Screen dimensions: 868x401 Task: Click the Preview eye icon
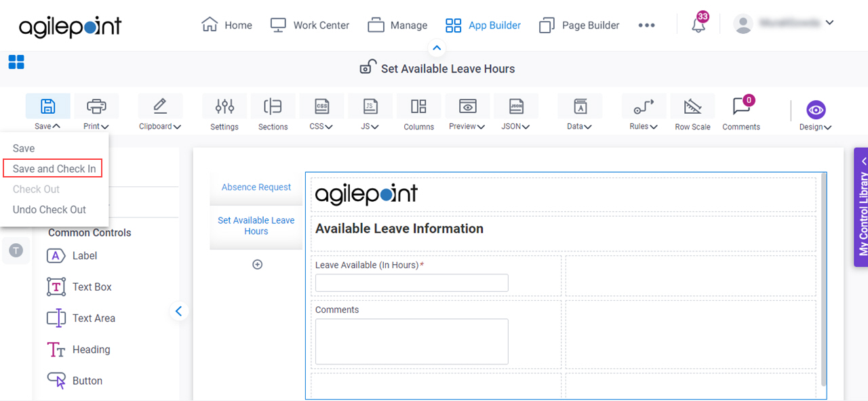pyautogui.click(x=467, y=106)
